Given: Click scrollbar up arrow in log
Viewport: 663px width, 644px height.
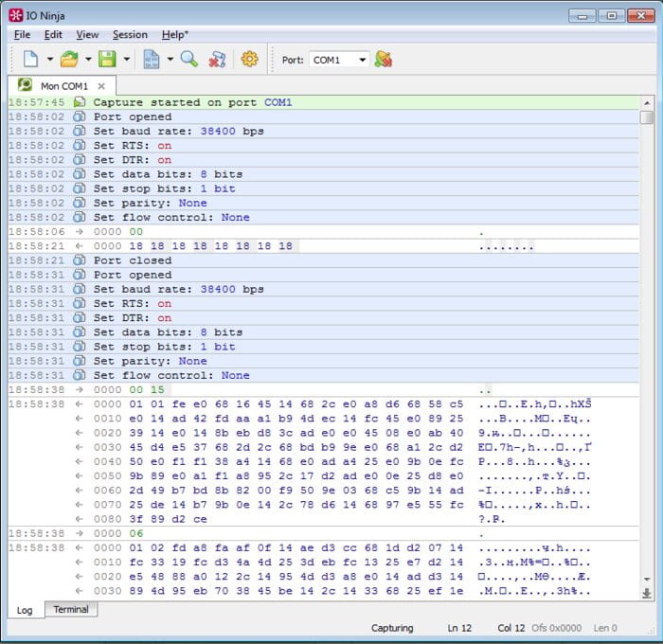Looking at the screenshot, I should click(x=647, y=102).
